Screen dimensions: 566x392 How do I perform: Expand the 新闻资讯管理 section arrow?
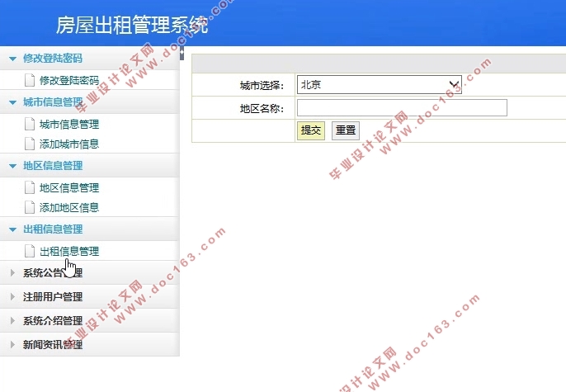12,344
